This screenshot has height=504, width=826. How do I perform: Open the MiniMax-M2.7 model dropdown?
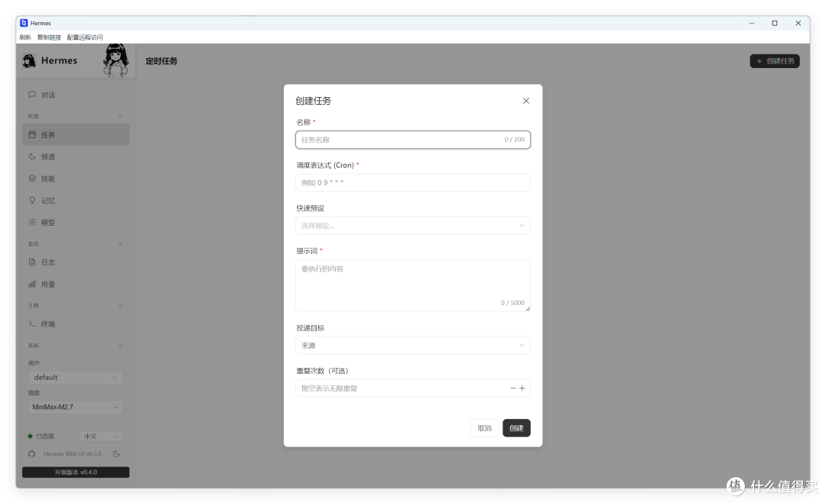tap(75, 407)
